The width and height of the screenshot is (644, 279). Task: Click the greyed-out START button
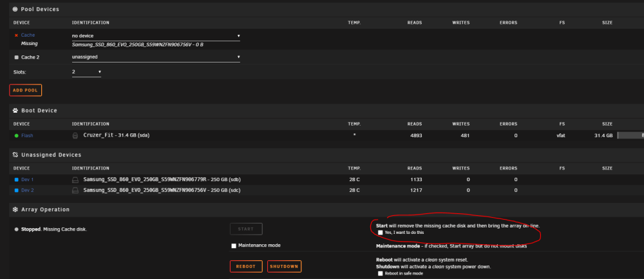[x=246, y=229]
